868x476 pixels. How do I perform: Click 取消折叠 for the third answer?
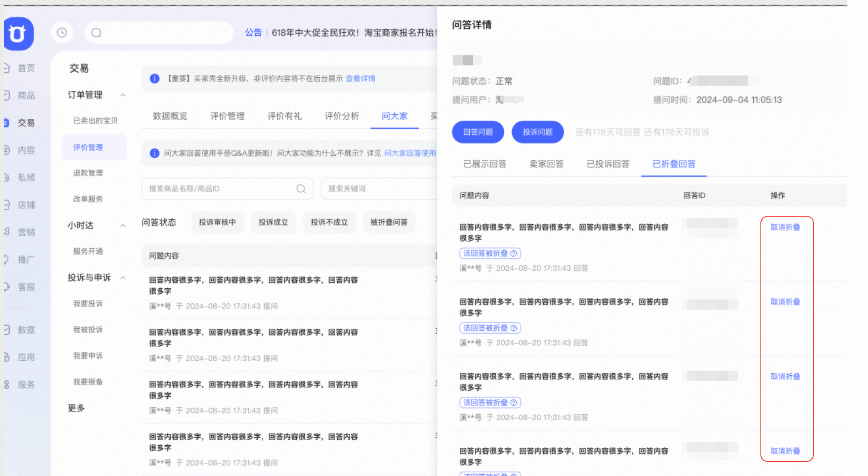coord(785,377)
